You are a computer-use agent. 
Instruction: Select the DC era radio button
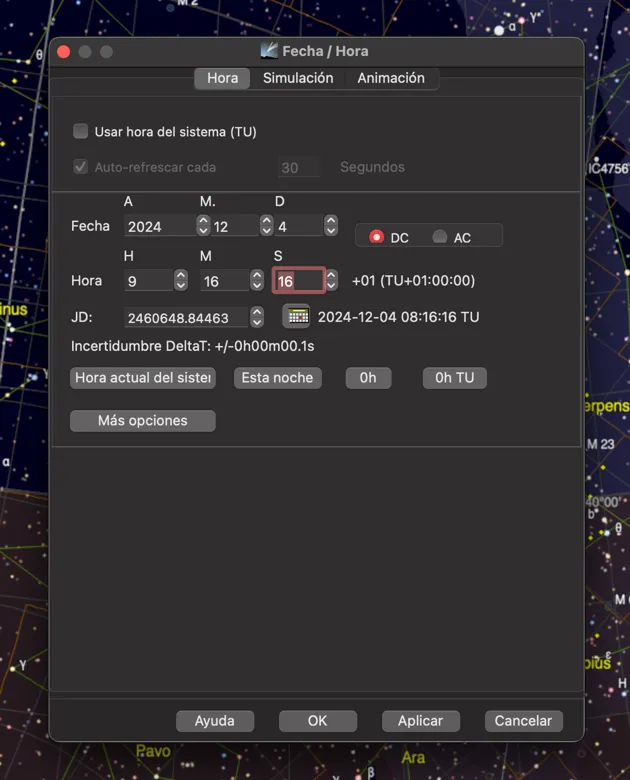(x=377, y=237)
